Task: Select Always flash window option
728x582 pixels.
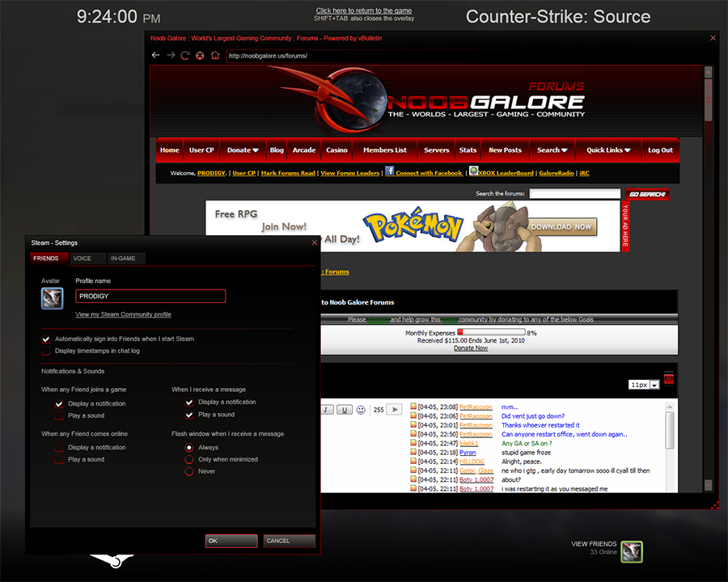Action: click(189, 447)
